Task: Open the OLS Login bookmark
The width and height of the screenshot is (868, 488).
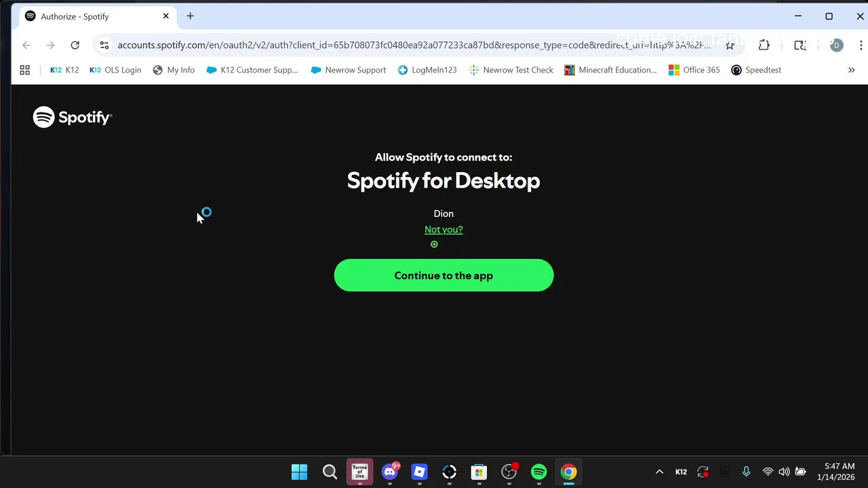Action: point(115,70)
